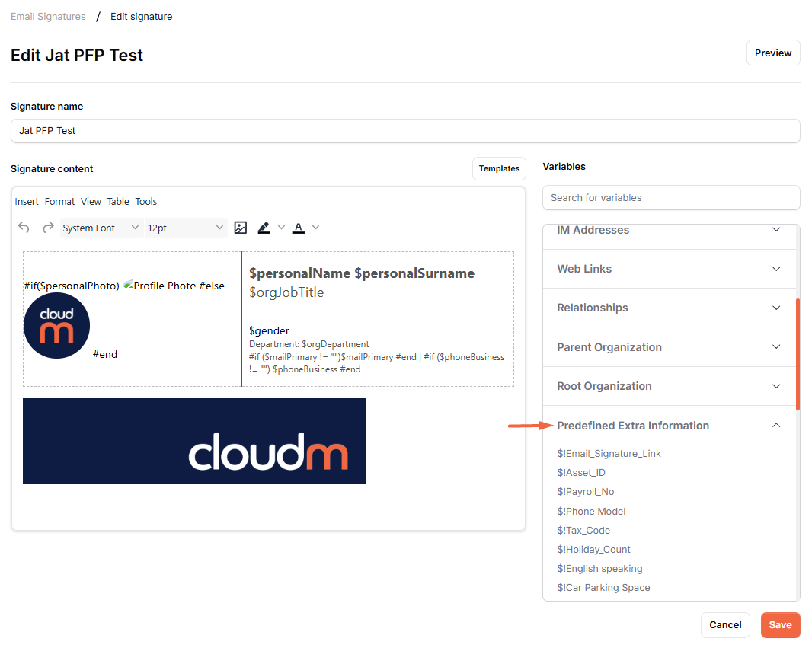Redo the last undone edit
This screenshot has height=648, width=812.
[48, 228]
